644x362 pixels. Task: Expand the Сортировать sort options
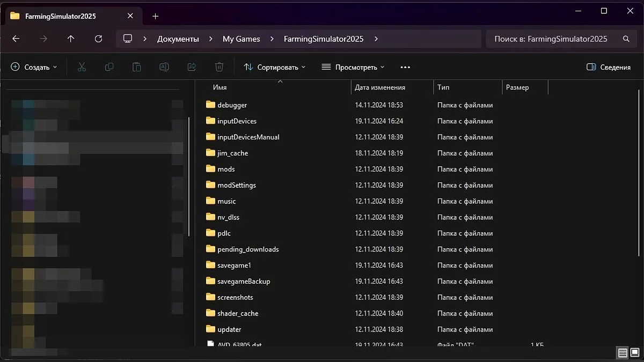[x=274, y=67]
